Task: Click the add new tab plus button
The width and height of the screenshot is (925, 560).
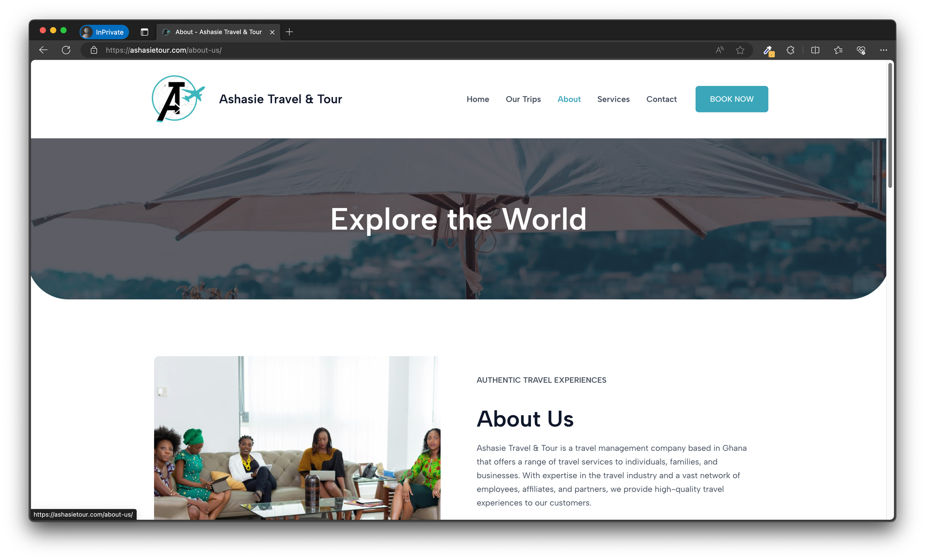Action: [290, 31]
